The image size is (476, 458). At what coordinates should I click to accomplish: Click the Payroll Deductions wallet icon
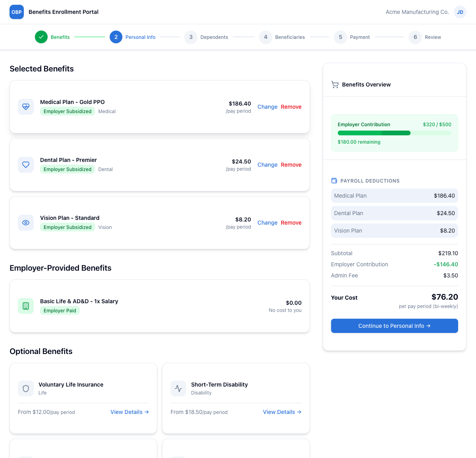click(x=334, y=181)
